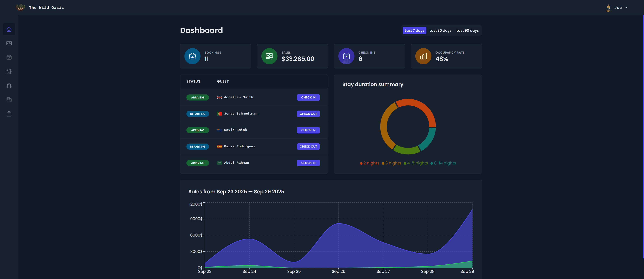Enable the Last 7 days filter
644x279 pixels.
[x=414, y=30]
